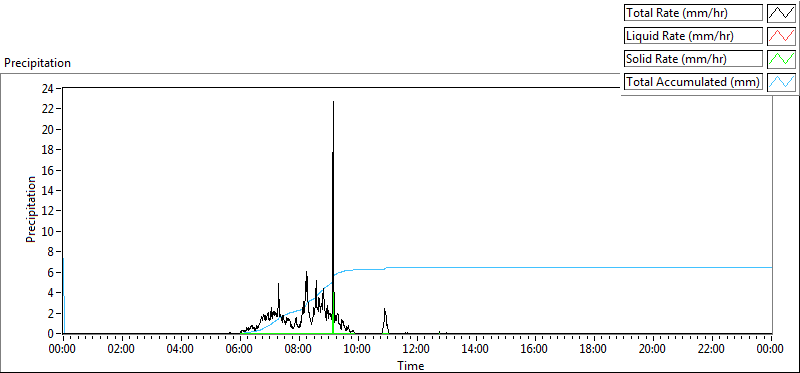Viewport: 800px width, 373px height.
Task: Click the small black rate peak near 11:00
Action: click(x=385, y=310)
